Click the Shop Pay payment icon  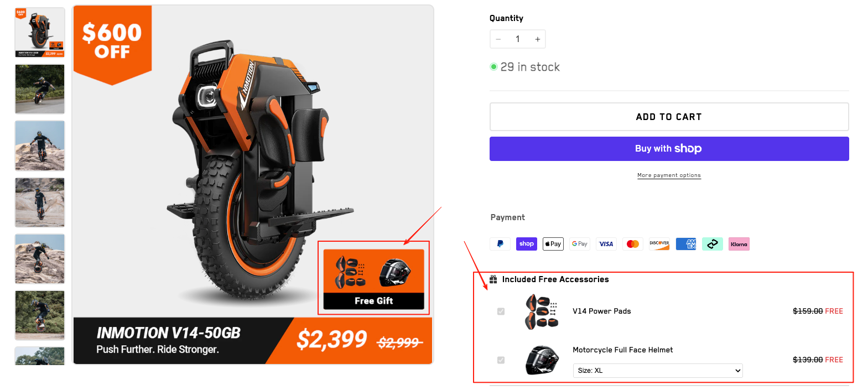(527, 244)
